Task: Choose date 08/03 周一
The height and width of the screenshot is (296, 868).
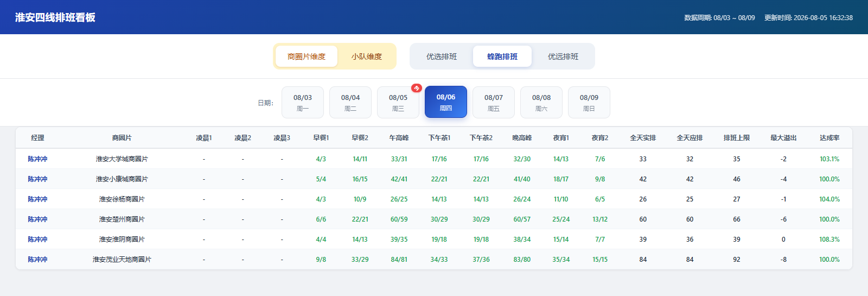Action: pyautogui.click(x=303, y=102)
